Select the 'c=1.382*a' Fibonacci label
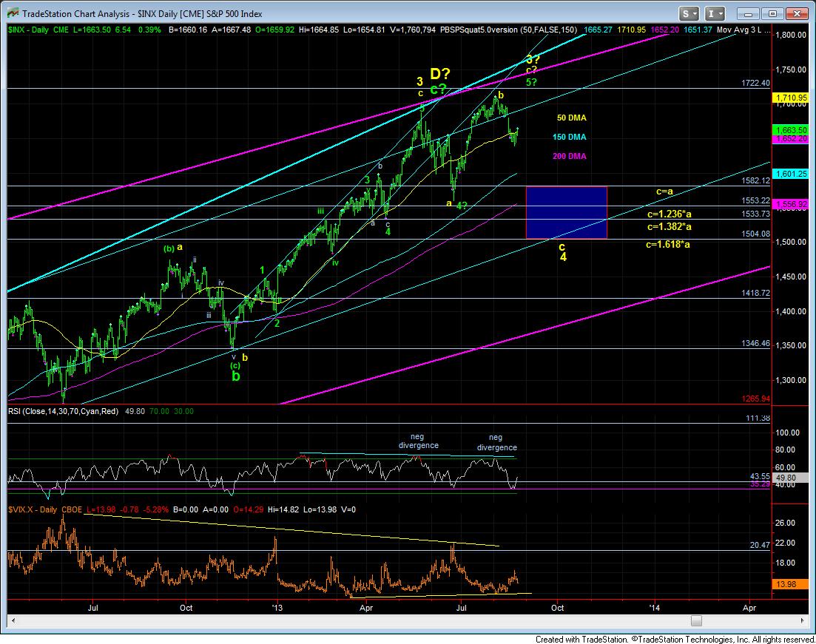The width and height of the screenshot is (816, 644). (x=670, y=227)
